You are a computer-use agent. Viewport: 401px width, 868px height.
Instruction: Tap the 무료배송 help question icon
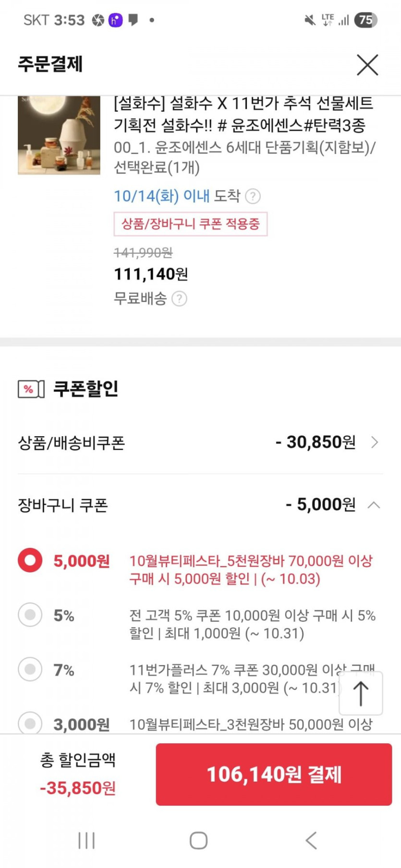click(179, 299)
